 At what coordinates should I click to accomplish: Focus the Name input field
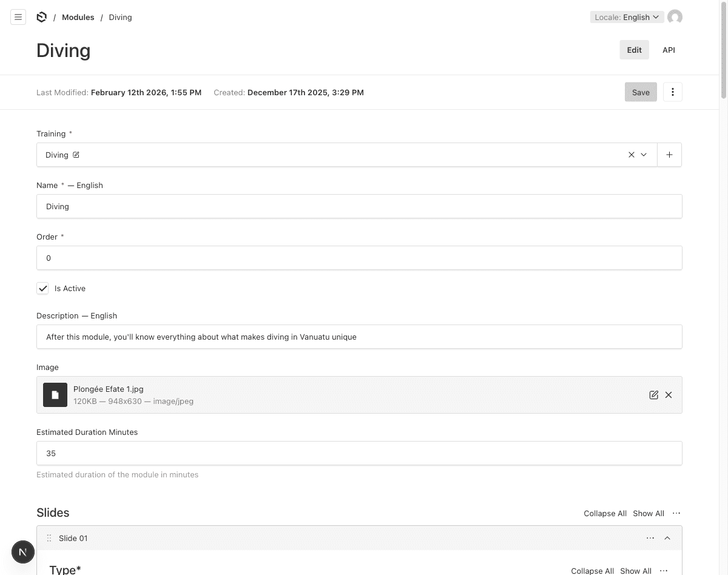[x=359, y=206]
